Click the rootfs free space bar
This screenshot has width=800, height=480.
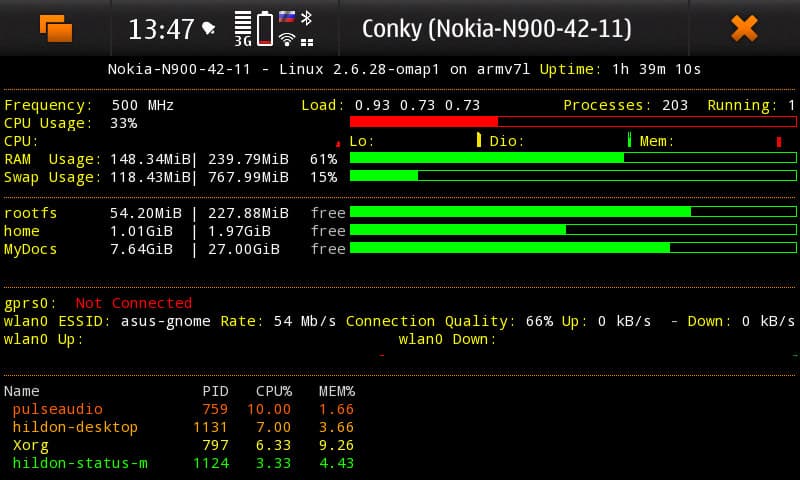point(573,212)
